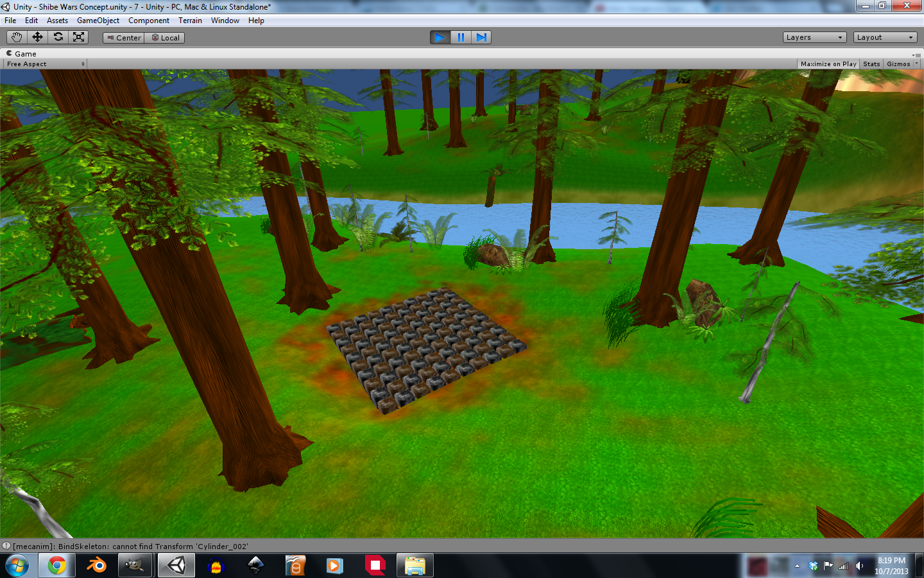Open Audacity from taskbar

pyautogui.click(x=216, y=566)
